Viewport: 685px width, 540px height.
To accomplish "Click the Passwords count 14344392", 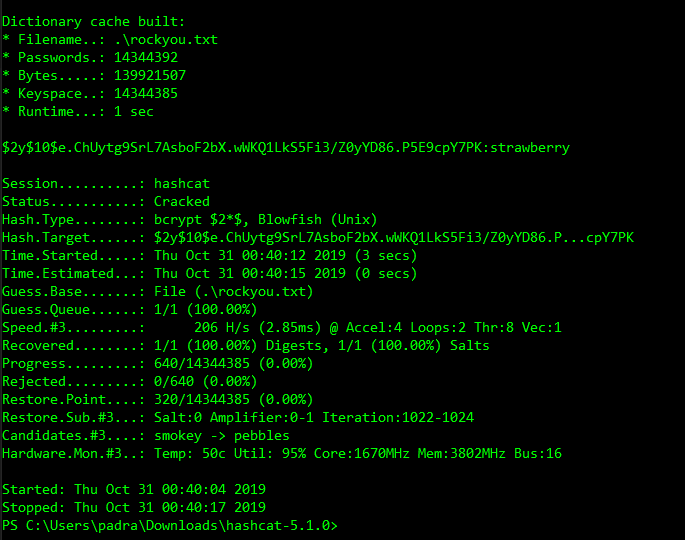I will 145,57.
